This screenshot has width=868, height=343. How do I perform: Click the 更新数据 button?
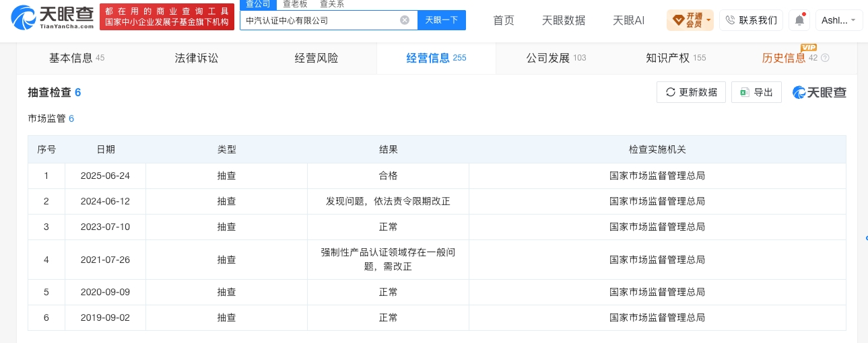point(692,92)
